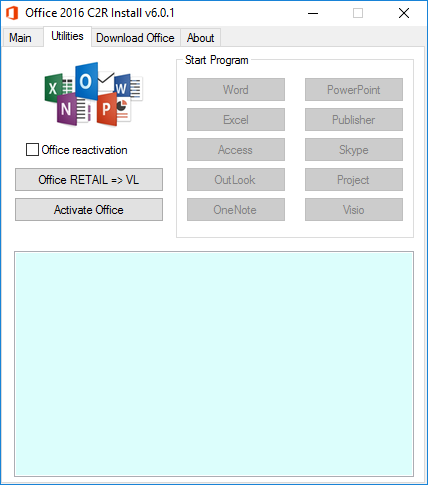This screenshot has width=428, height=485.
Task: Open the Download Office tab
Action: (135, 38)
